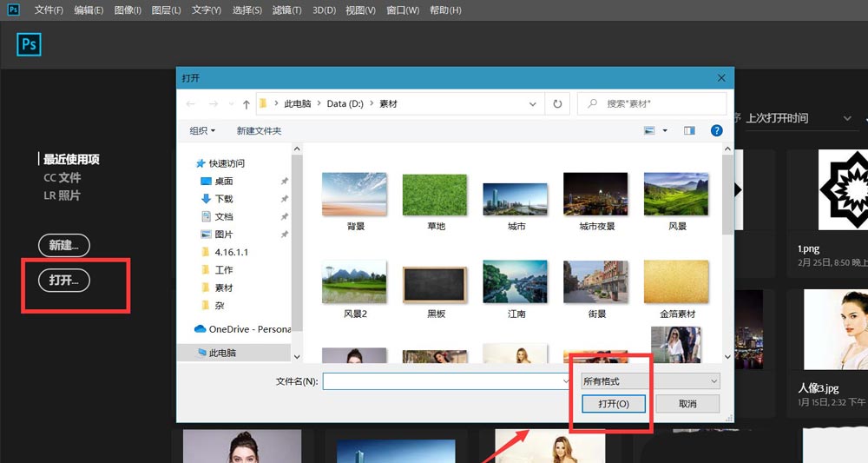Image resolution: width=868 pixels, height=463 pixels.
Task: Select the 4.16.1.1 folder
Action: click(x=225, y=252)
